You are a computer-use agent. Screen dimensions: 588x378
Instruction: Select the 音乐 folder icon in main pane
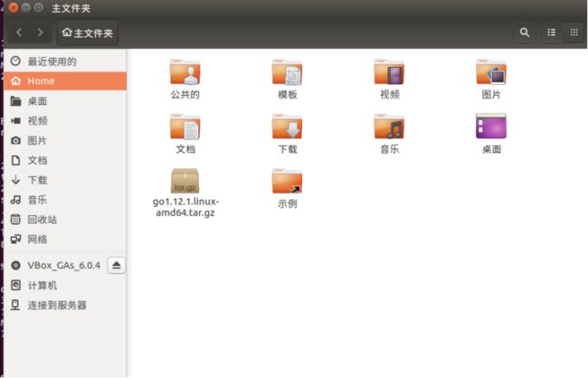click(x=389, y=128)
